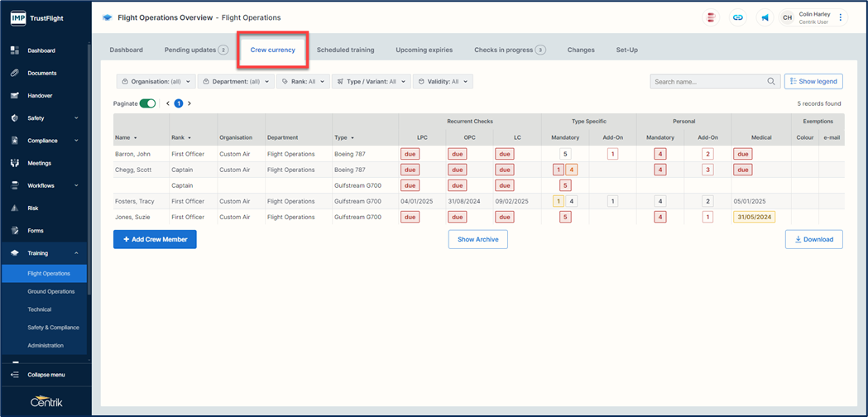Click the search magnifier icon
The width and height of the screenshot is (868, 417).
pos(771,82)
